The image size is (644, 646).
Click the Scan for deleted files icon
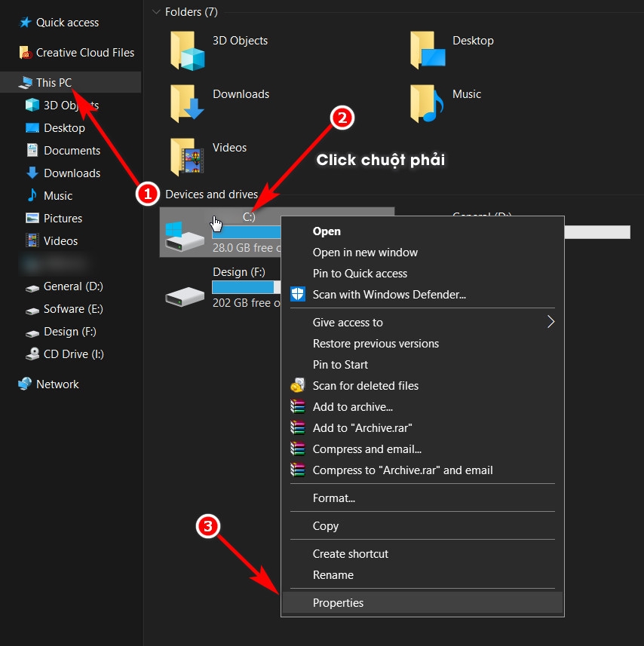[x=297, y=385]
